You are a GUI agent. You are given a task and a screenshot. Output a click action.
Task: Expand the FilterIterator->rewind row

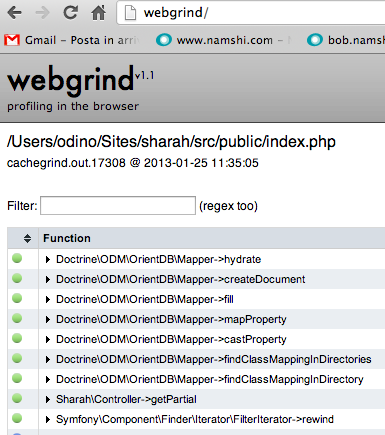click(x=47, y=419)
